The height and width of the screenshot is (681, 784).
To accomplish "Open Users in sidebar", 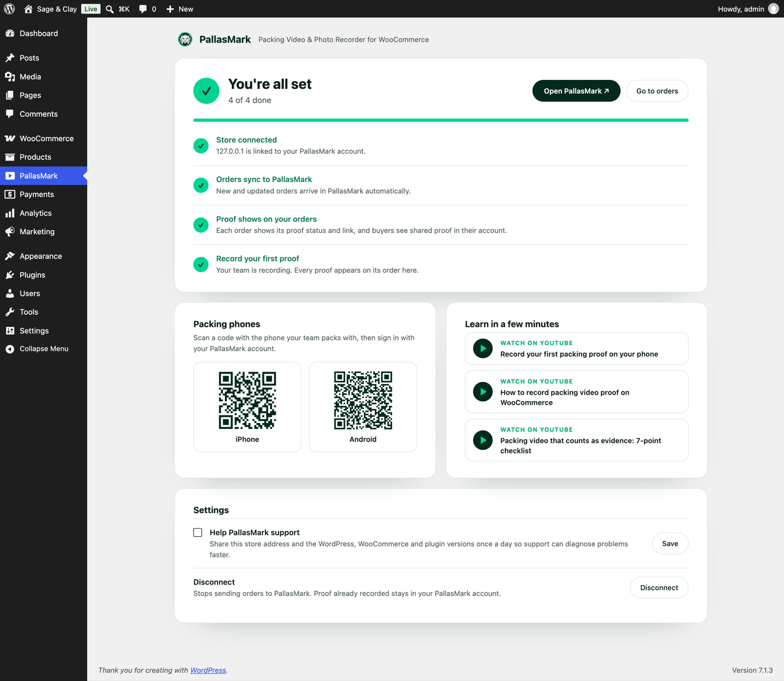I will [44, 293].
